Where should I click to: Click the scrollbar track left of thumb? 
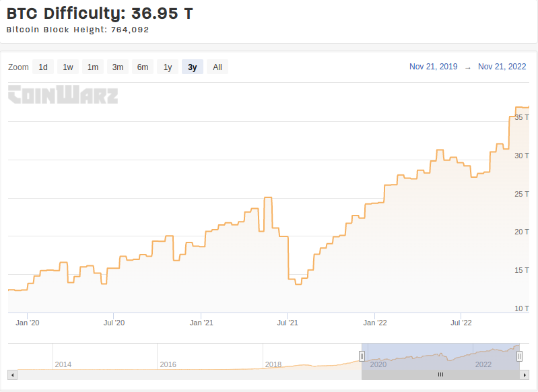[189, 375]
